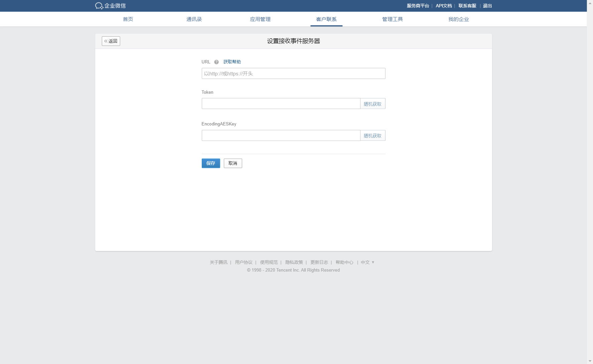The width and height of the screenshot is (593, 364).
Task: Go to the 应用管理 tab
Action: click(x=260, y=19)
